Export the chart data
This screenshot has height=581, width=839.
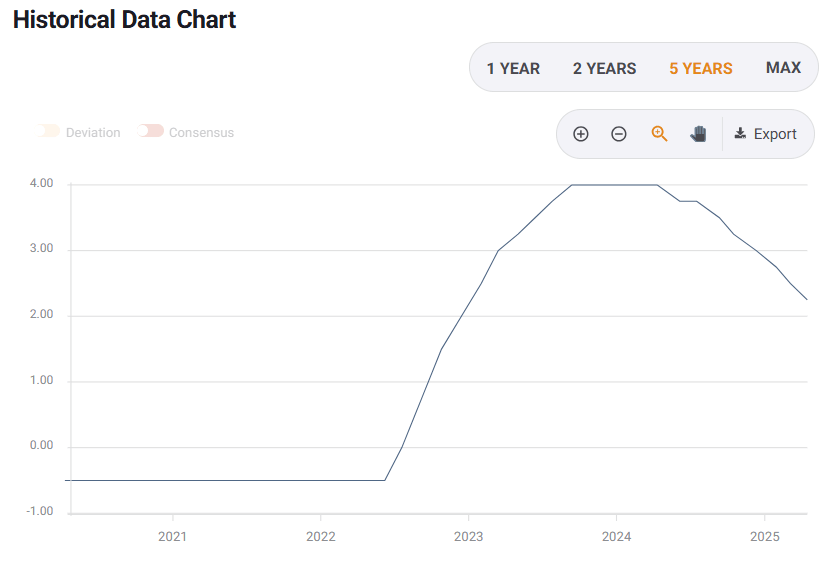coord(765,134)
